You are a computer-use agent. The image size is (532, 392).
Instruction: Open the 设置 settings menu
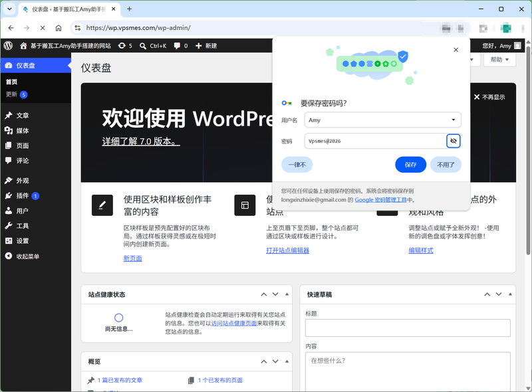tap(36, 241)
